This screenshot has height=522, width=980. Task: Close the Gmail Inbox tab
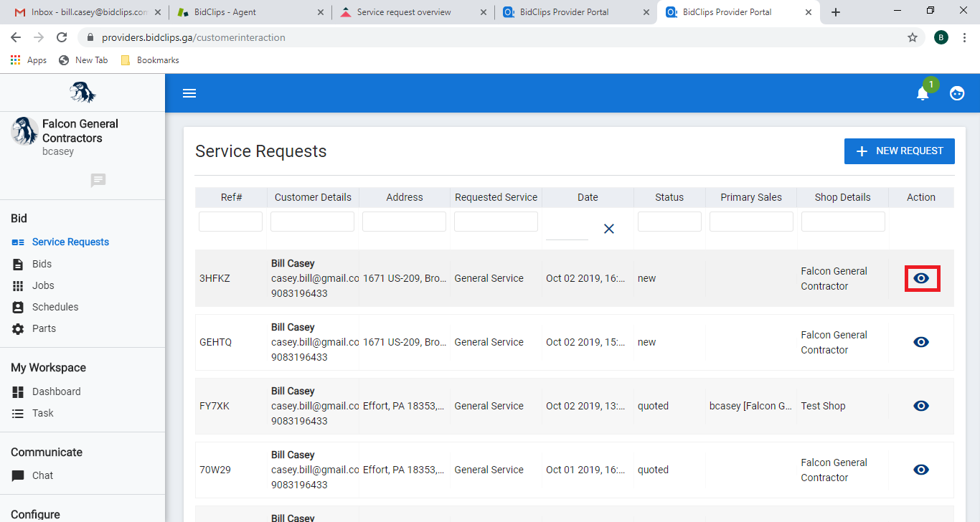158,12
